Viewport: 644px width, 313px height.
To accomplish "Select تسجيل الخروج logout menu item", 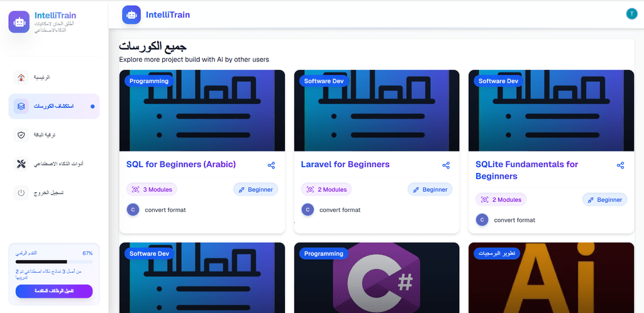I will pos(54,193).
